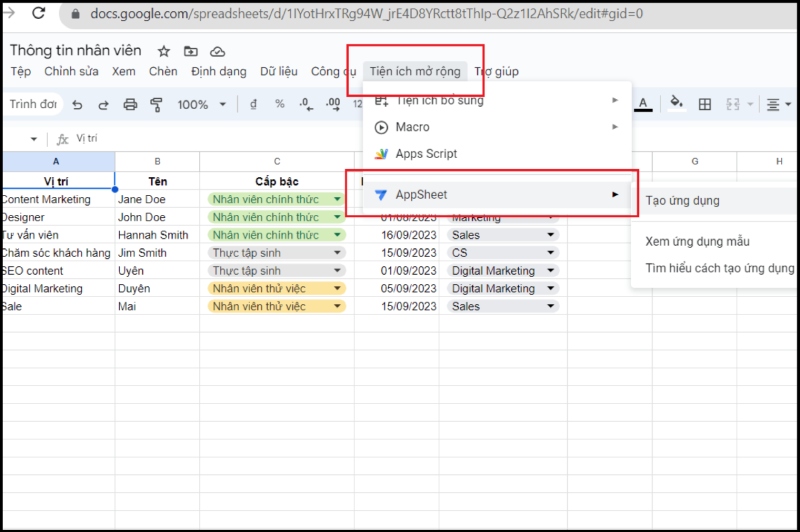Open the Trợ giúp menu
This screenshot has width=800, height=532.
[x=496, y=71]
